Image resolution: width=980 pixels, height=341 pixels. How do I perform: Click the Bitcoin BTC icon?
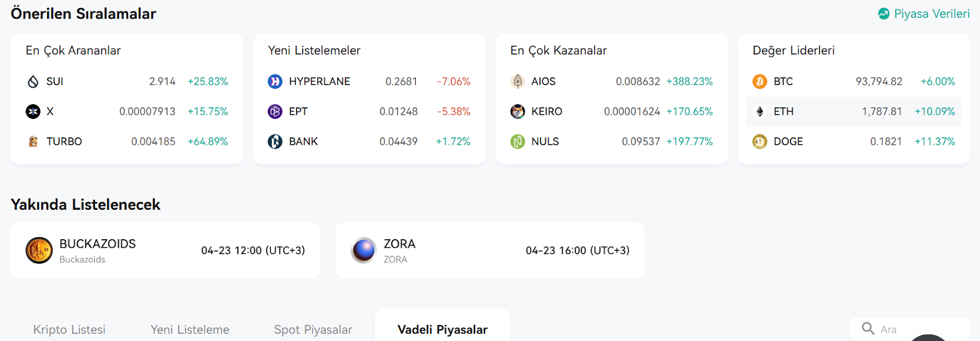(759, 82)
